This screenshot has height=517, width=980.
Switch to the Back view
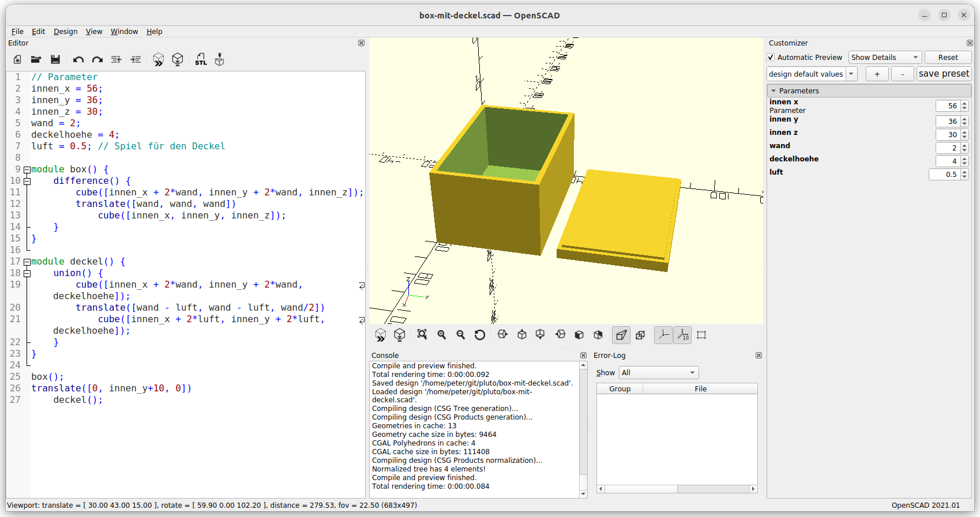(x=598, y=335)
